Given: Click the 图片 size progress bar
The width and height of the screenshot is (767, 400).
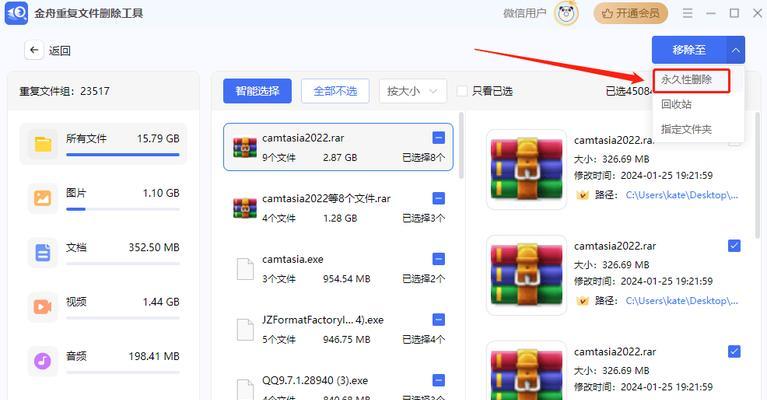Looking at the screenshot, I should 123,209.
